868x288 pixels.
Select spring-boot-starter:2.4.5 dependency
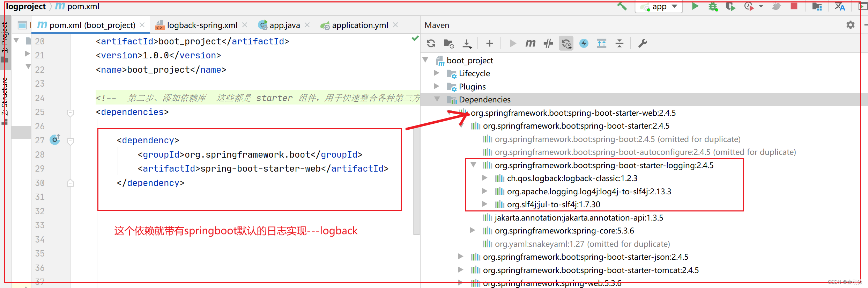click(x=576, y=126)
